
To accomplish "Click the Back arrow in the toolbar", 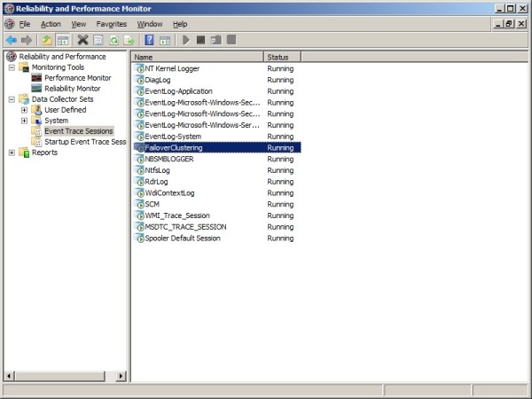I will point(11,40).
